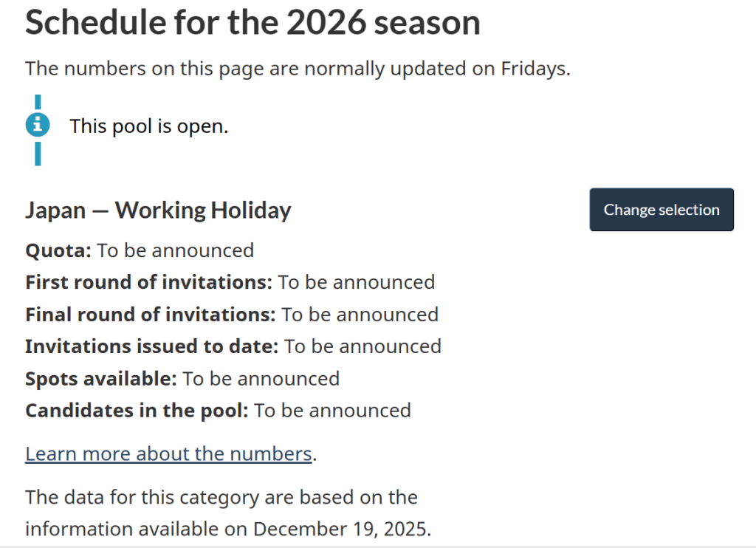Click the Spots available value
The width and height of the screenshot is (756, 548).
pyautogui.click(x=261, y=379)
